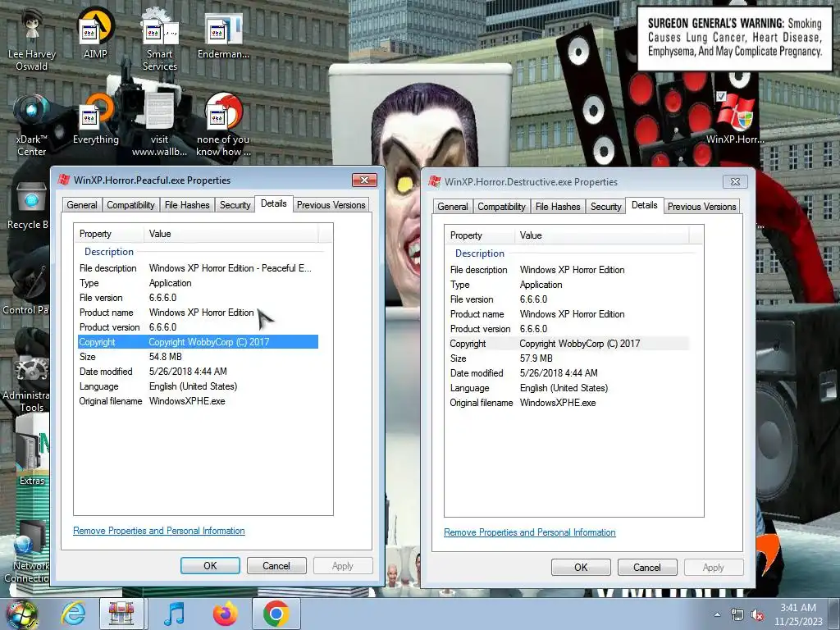The width and height of the screenshot is (840, 630).
Task: Select Type Application row in Destructive Properties
Action: (x=569, y=285)
